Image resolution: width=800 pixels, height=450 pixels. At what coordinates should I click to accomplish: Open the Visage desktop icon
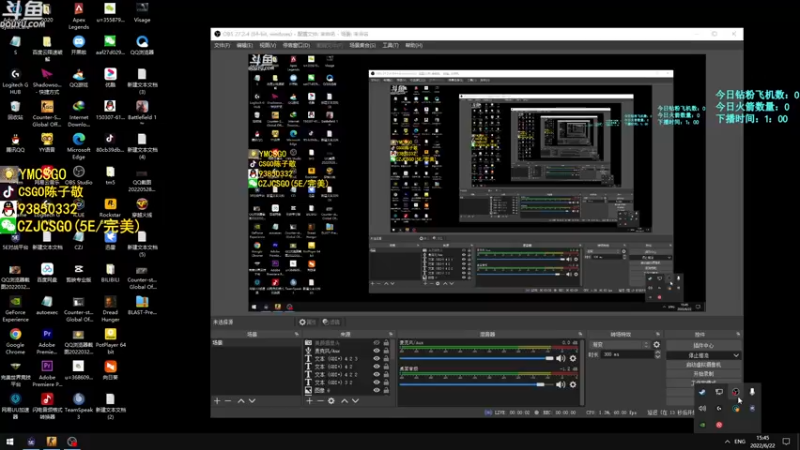142,13
